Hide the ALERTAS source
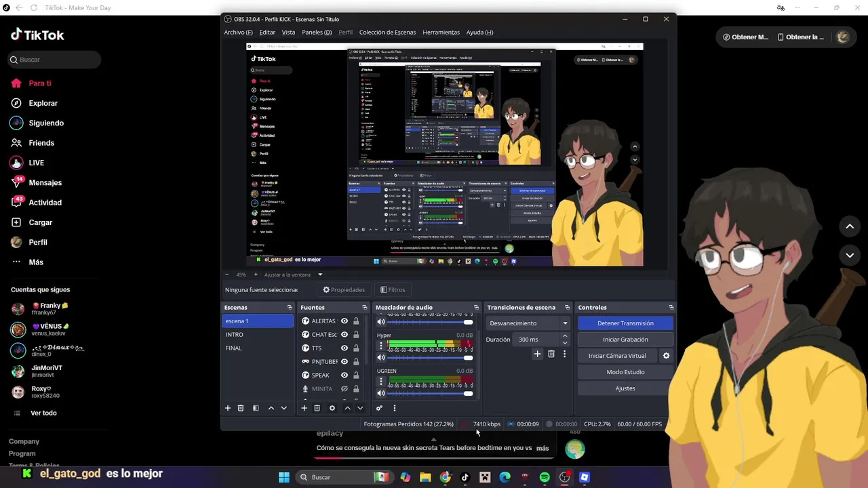868x488 pixels. [x=344, y=321]
